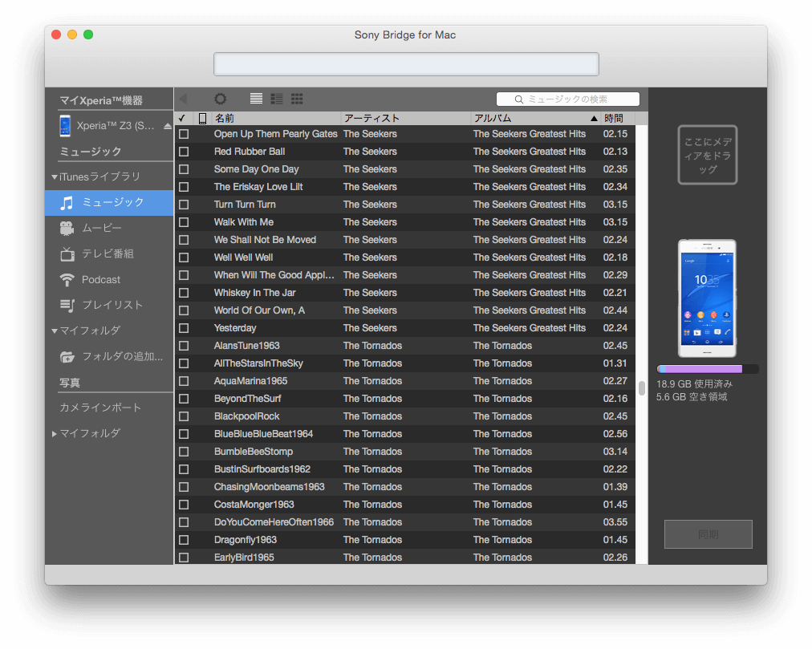812x649 pixels.
Task: Tick the checkbox for EarlyBird1965
Action: tap(184, 558)
